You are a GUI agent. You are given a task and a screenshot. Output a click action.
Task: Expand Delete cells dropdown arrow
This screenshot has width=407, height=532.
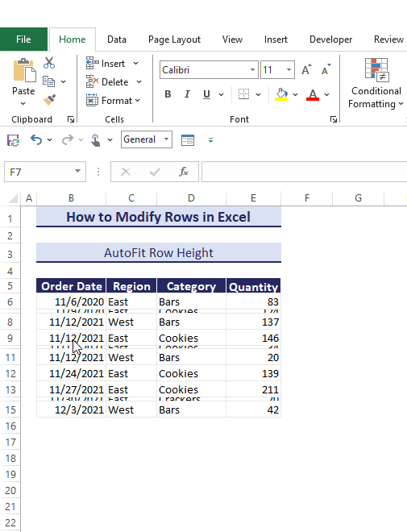139,81
